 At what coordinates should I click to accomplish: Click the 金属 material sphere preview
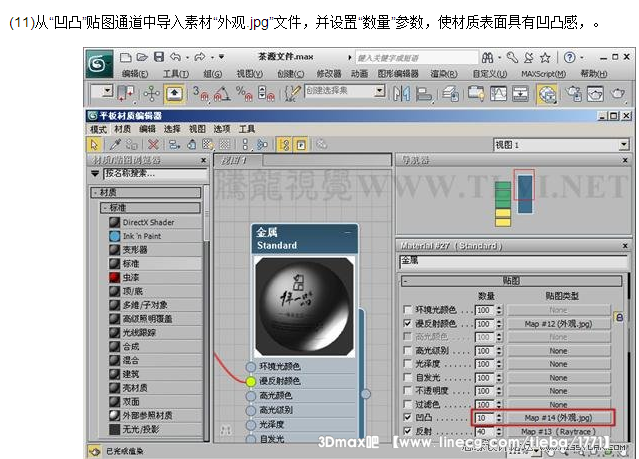pos(304,306)
